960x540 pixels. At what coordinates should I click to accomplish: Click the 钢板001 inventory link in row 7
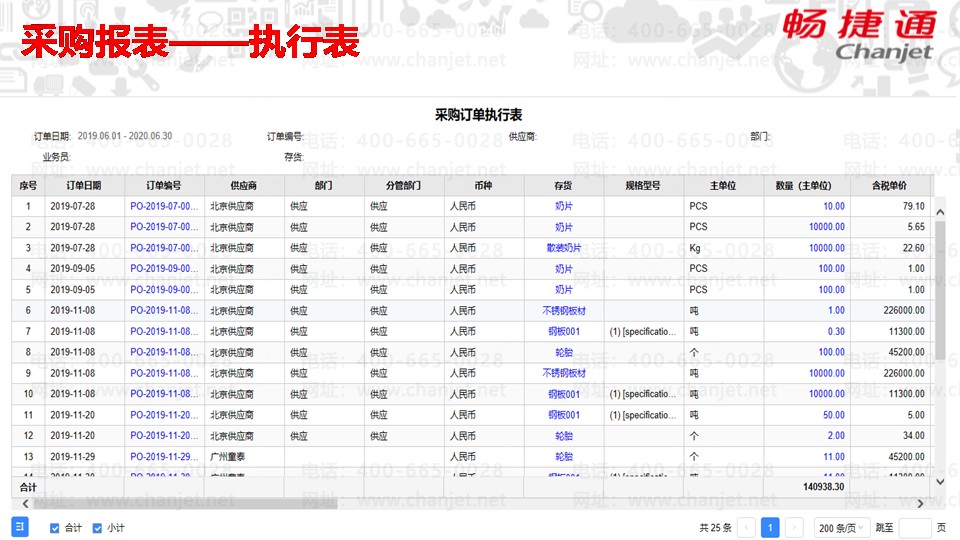(563, 331)
